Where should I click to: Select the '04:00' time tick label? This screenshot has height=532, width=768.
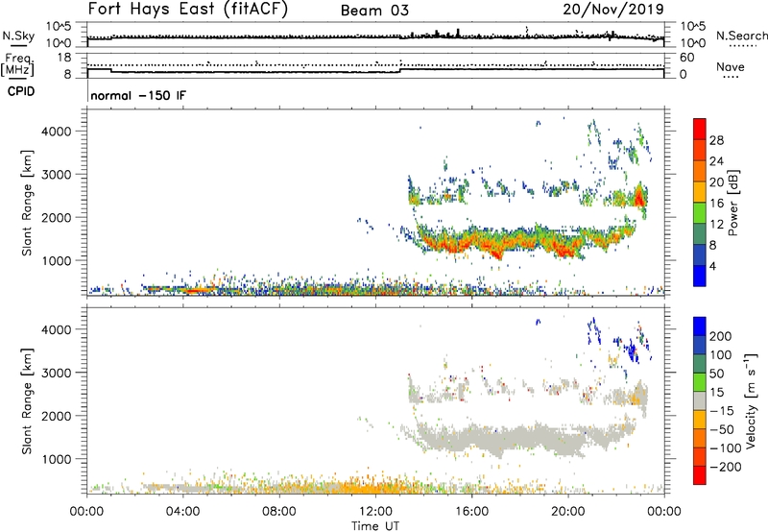182,512
